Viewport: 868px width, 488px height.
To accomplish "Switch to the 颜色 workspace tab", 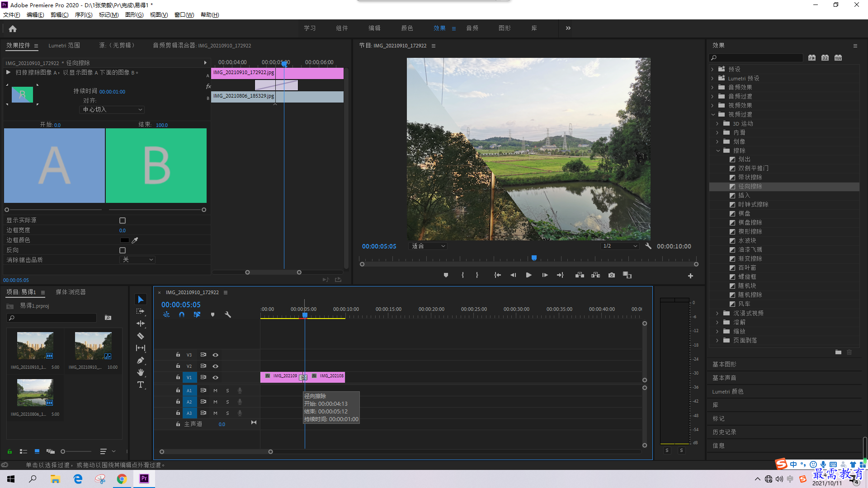I will click(x=407, y=28).
